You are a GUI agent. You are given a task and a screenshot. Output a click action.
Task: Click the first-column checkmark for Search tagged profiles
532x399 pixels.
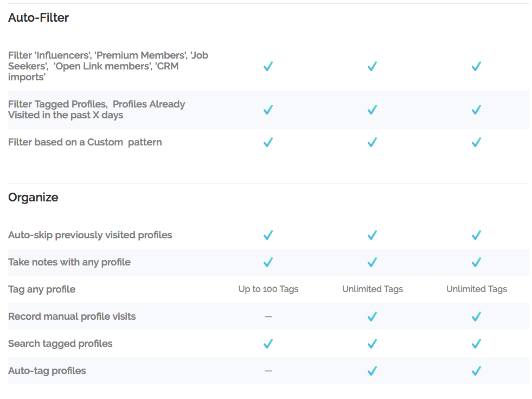point(268,344)
